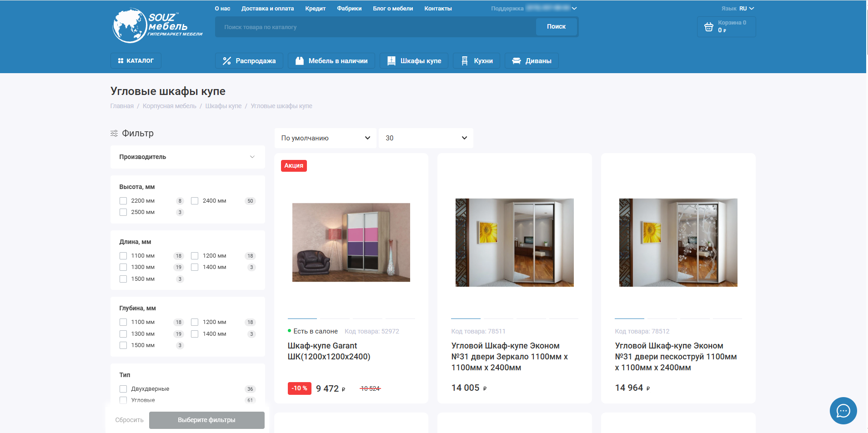Open the двери Зеркало wardrobe title link
The image size is (868, 433).
[509, 357]
